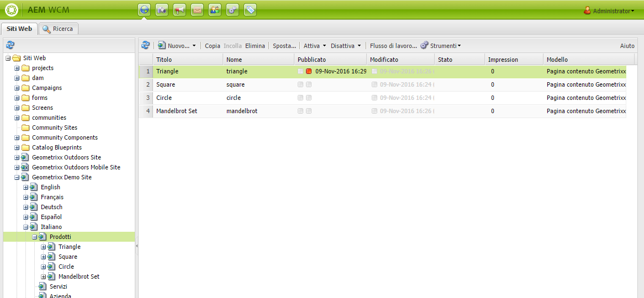Select Français in the tree
Screen dimensions: 644x298
[52, 197]
